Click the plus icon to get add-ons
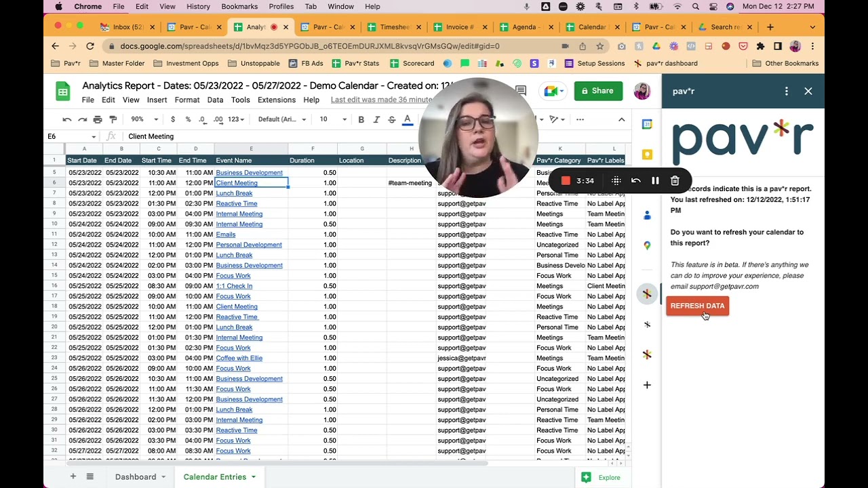Image resolution: width=868 pixels, height=488 pixels. click(x=647, y=385)
